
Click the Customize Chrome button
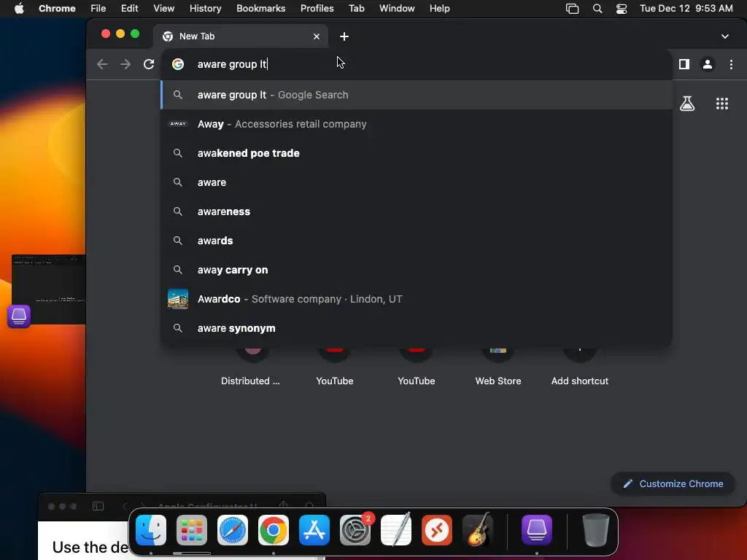pos(673,484)
